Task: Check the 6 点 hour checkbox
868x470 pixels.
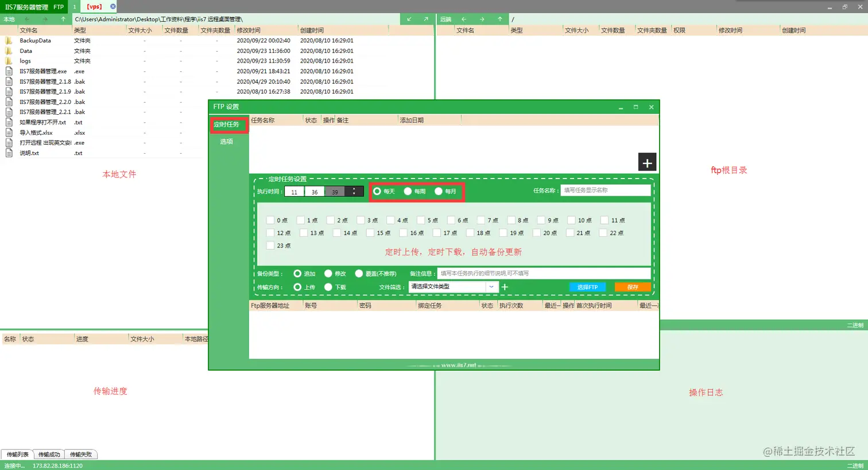Action: pyautogui.click(x=451, y=220)
